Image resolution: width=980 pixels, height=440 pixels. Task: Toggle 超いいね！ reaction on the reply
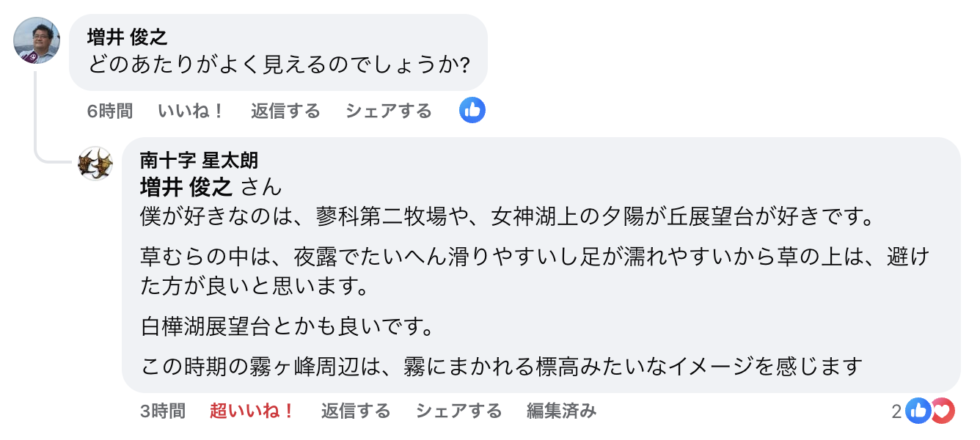[252, 411]
